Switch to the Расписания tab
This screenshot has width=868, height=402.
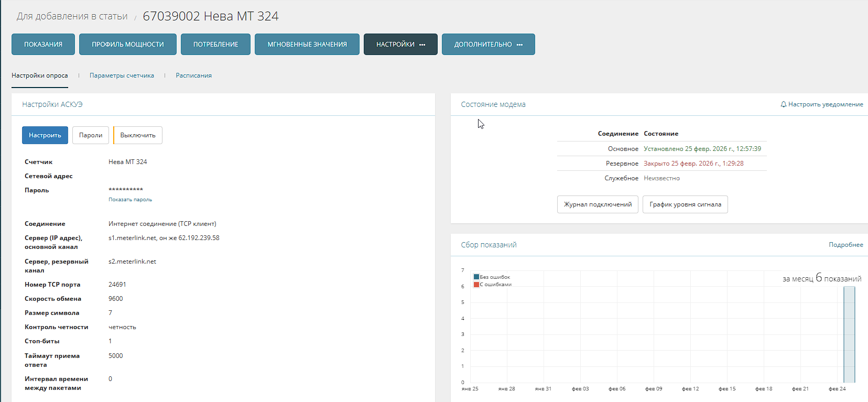pyautogui.click(x=193, y=75)
